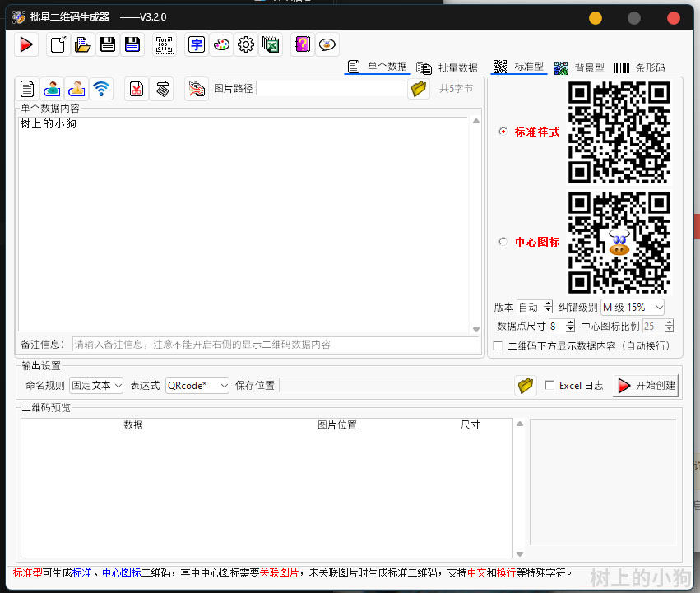
Task: Open the color palette icon
Action: 221,45
